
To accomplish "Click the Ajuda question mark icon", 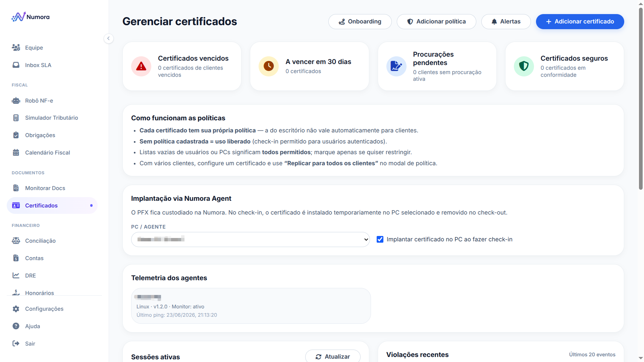I will 16,326.
